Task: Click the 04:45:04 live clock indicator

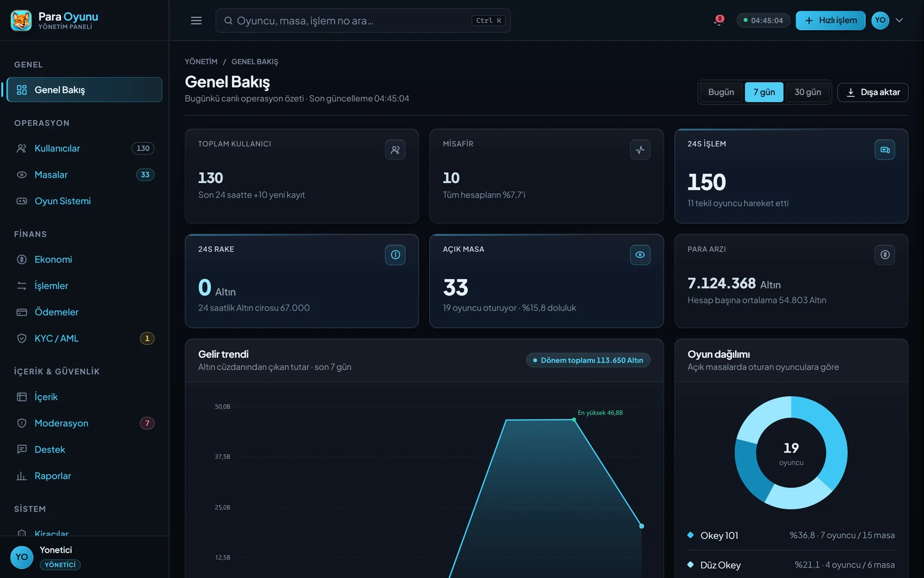Action: click(x=763, y=20)
